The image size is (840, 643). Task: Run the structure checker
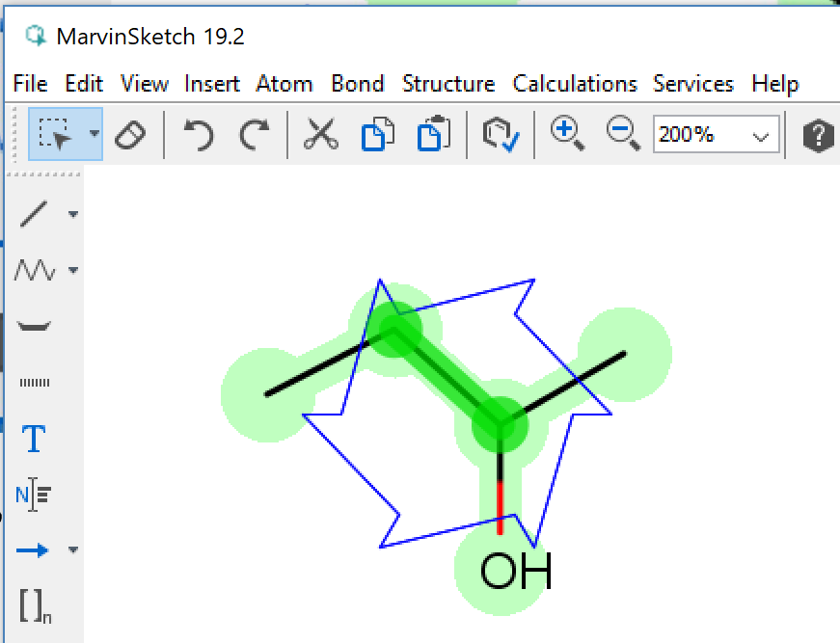(x=501, y=135)
